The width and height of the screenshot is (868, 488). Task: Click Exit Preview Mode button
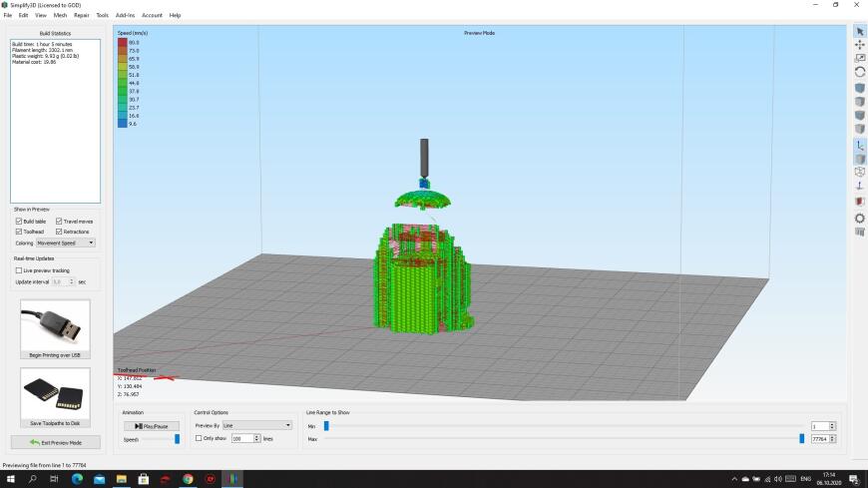click(55, 442)
